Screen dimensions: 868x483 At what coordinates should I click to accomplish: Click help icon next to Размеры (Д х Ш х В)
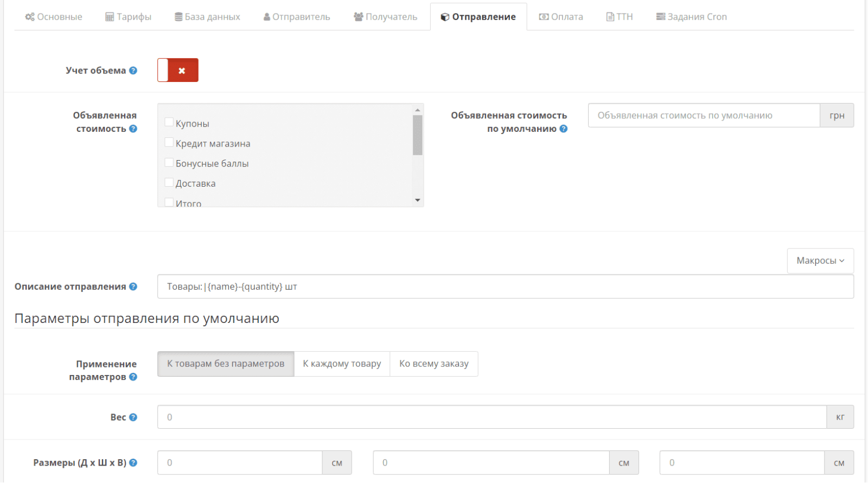pos(133,463)
